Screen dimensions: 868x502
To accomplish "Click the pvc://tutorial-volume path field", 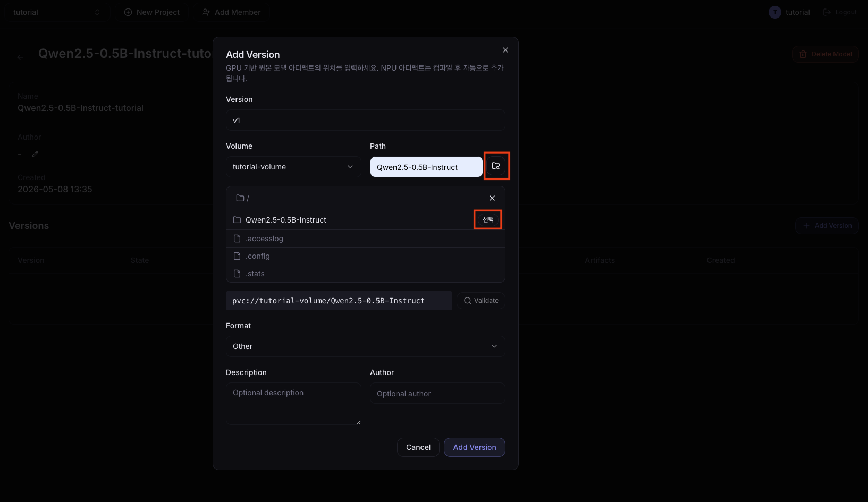I will (x=339, y=301).
